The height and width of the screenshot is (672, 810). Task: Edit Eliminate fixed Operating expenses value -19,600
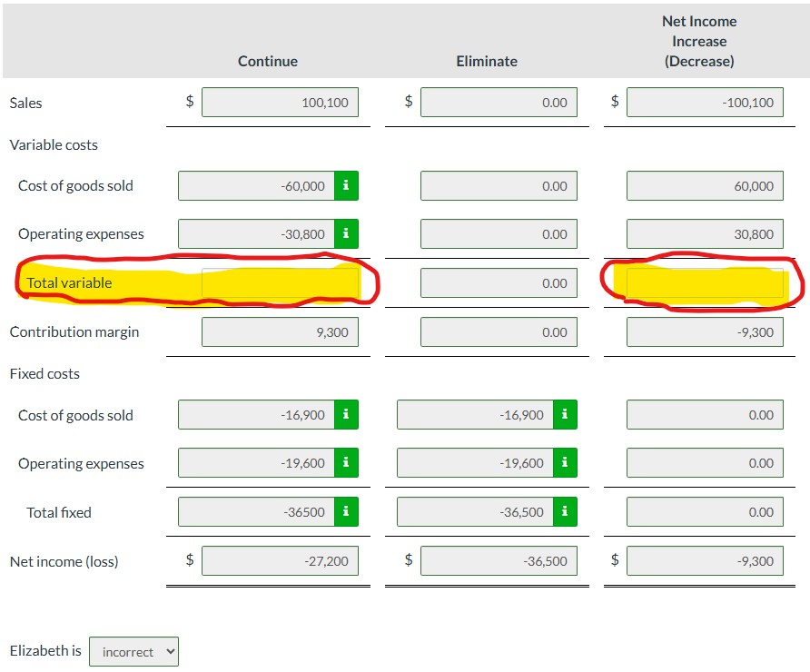click(475, 463)
